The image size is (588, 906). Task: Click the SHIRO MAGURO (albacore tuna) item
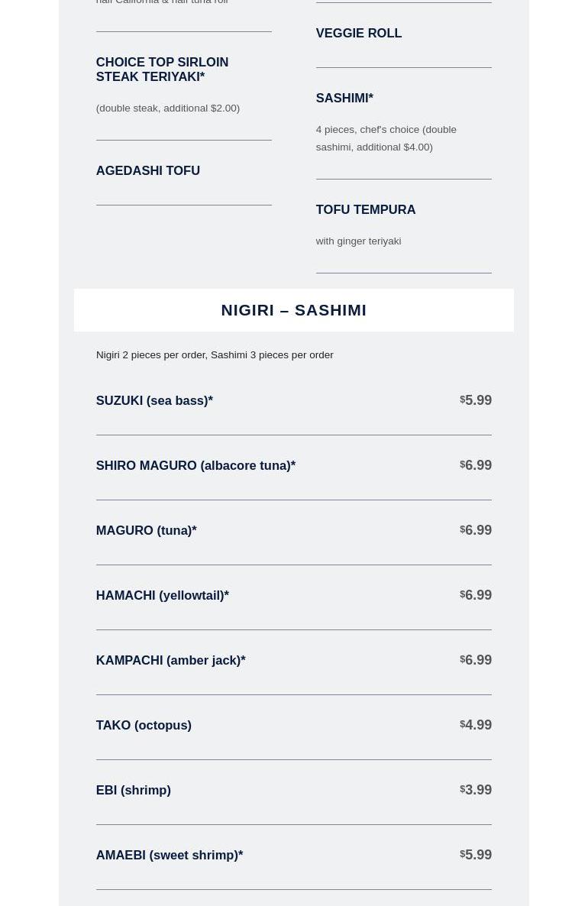(195, 465)
